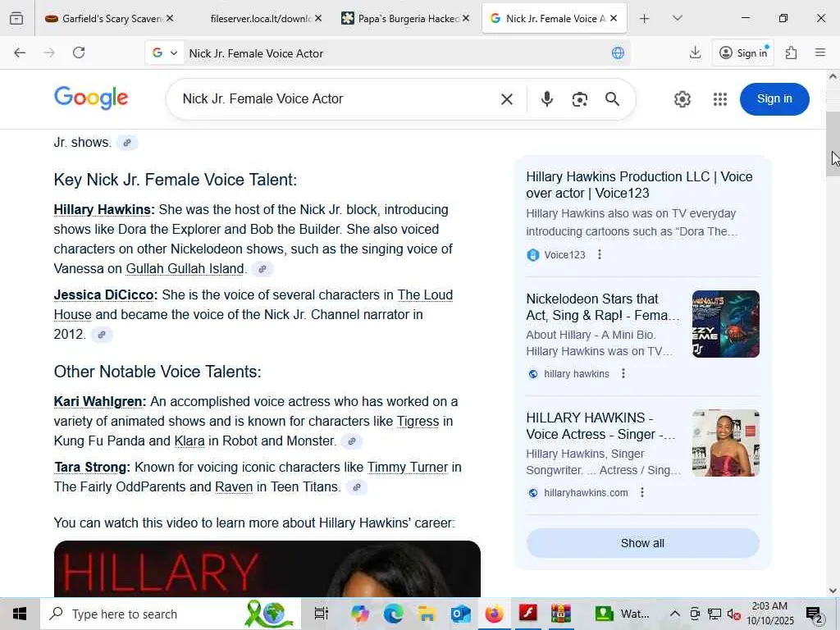The image size is (840, 630).
Task: Click the Firefox address bar text
Action: click(256, 53)
